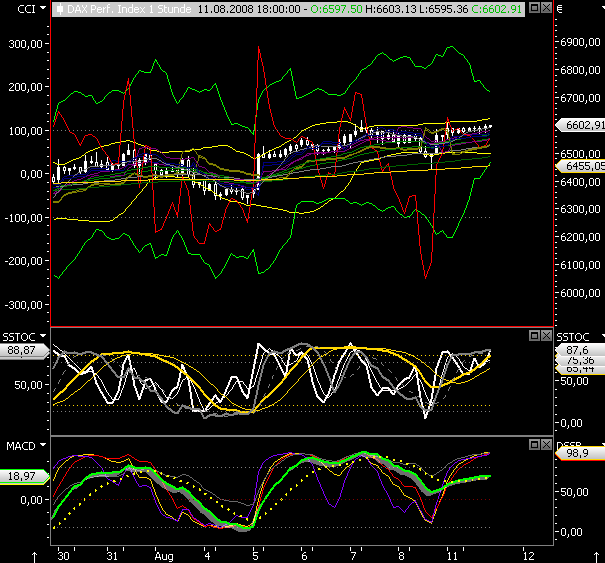Click date label 8 on time axis
This screenshot has width=605, height=563.
(x=401, y=556)
